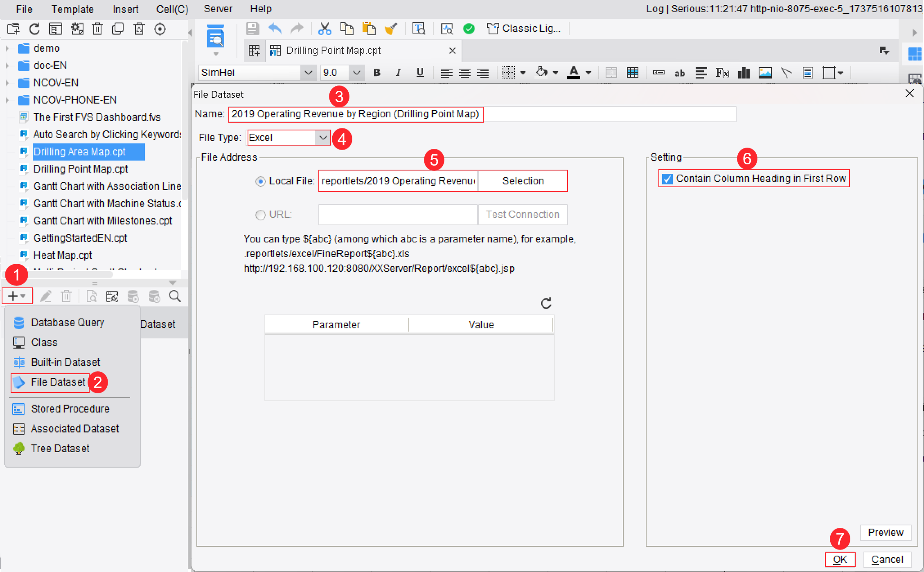924x572 pixels.
Task: Click the refresh parameters icon above table
Action: click(x=546, y=303)
